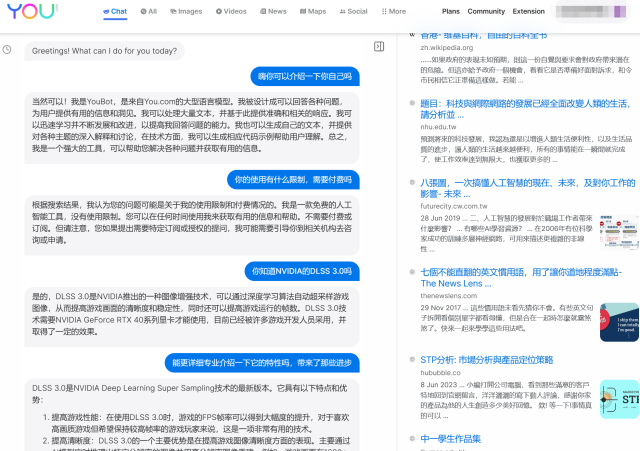Click the favicon beside nhu.edu.tw result
Screen dimensions: 640x451
click(x=412, y=103)
